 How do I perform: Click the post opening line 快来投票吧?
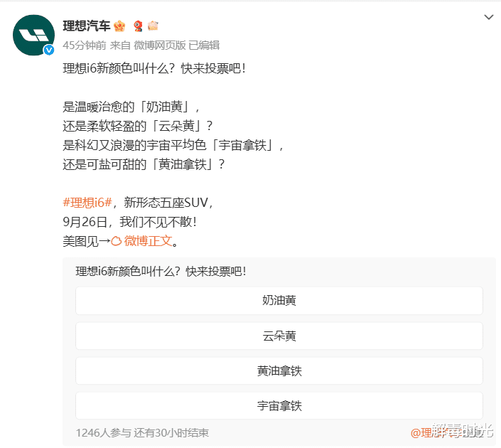pos(154,68)
